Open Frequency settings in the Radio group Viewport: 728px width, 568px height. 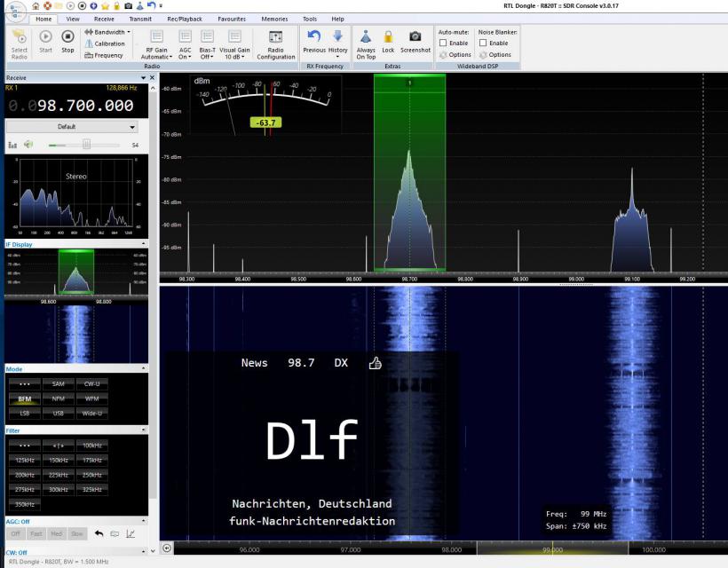[104, 55]
